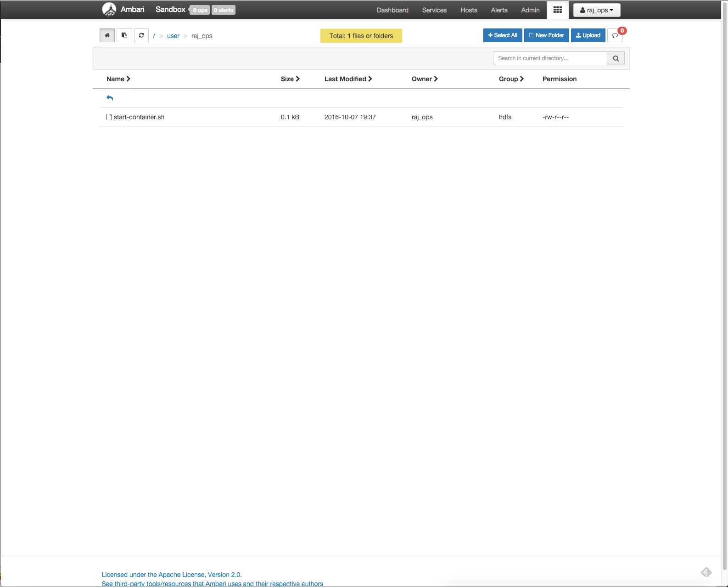
Task: Open the Services menu
Action: (434, 10)
